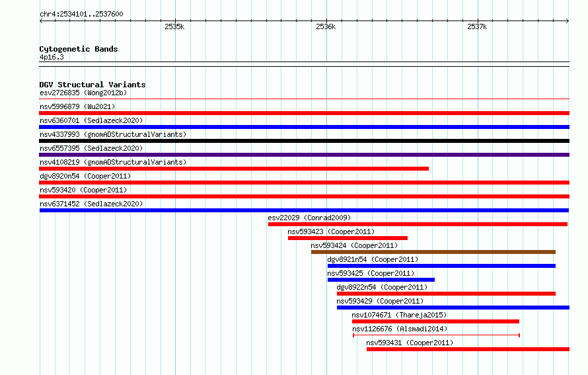The width and height of the screenshot is (588, 375).
Task: Click nsv593420 (Cooper2011) label
Action: (83, 190)
